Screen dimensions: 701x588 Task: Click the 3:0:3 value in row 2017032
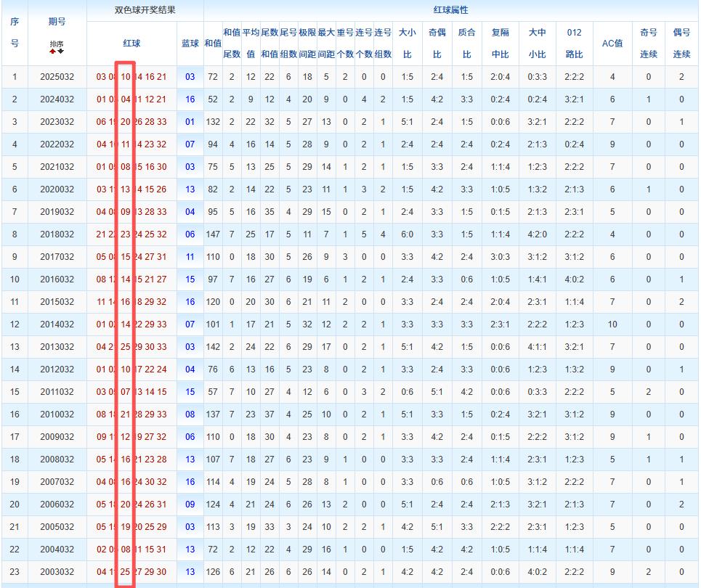click(x=500, y=257)
